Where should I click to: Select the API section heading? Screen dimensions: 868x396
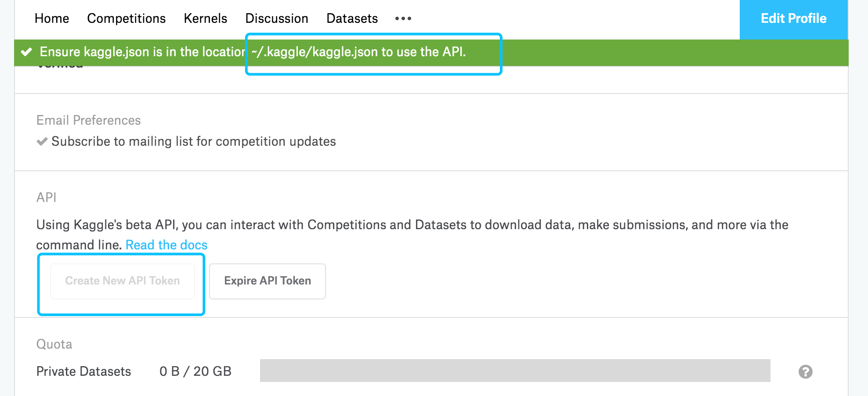(x=47, y=198)
